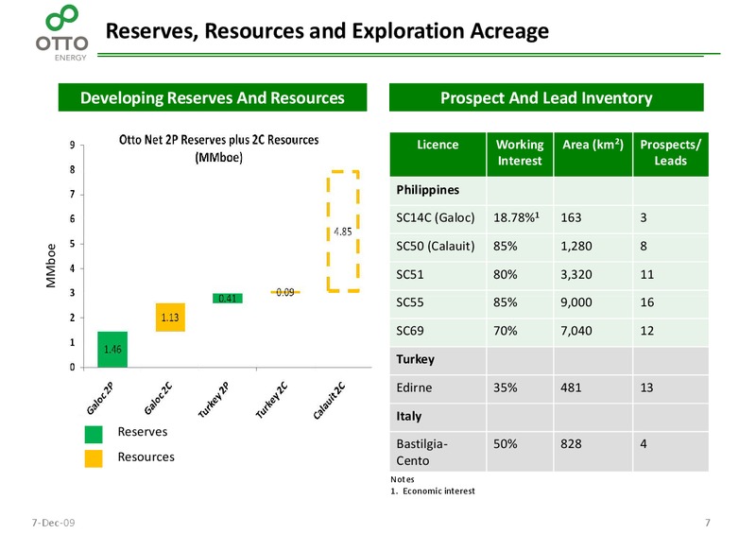This screenshot has height=534, width=756.
Task: Click the yellow Resources legend swatch
Action: coord(94,458)
